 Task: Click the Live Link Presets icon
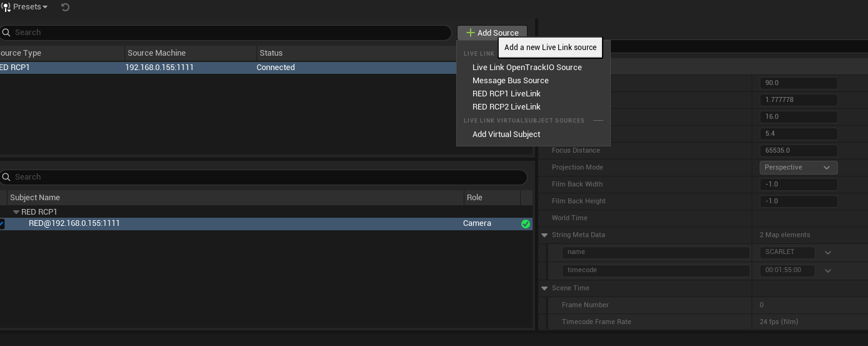(6, 7)
